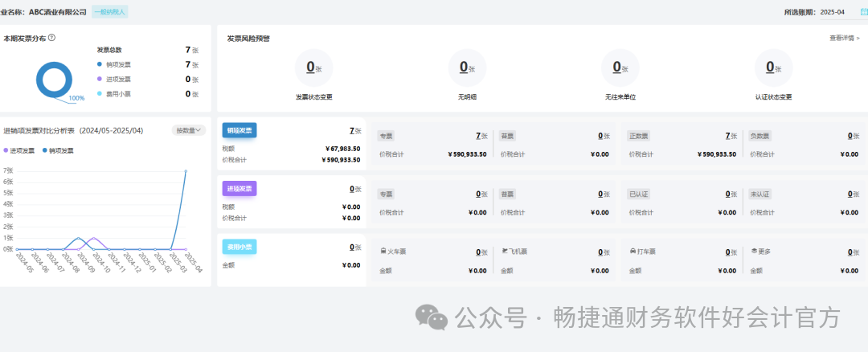Click the 0张 count next to 飞机票

pos(604,252)
